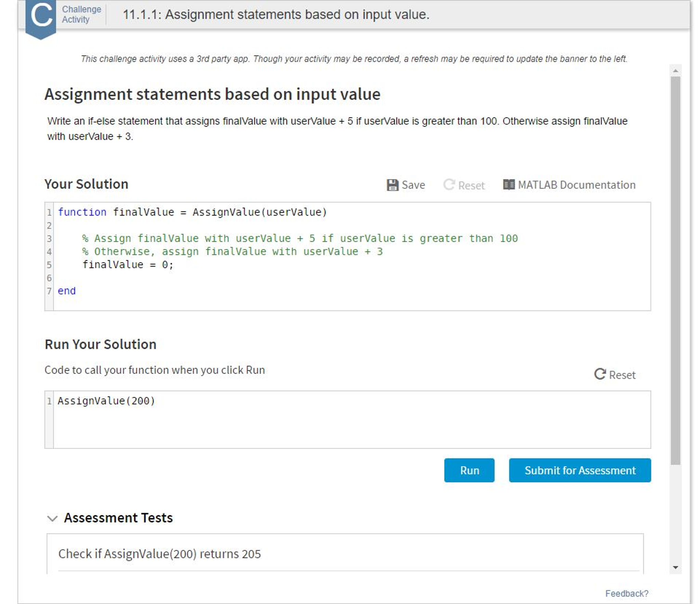The width and height of the screenshot is (700, 604).
Task: Select the finalValue input field line 5
Action: point(119,264)
